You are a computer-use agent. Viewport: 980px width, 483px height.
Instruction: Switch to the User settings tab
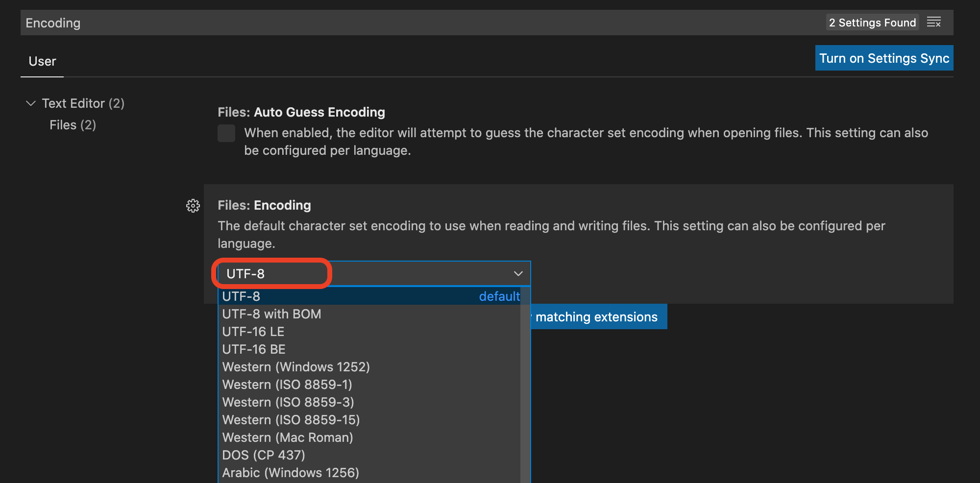pyautogui.click(x=42, y=62)
